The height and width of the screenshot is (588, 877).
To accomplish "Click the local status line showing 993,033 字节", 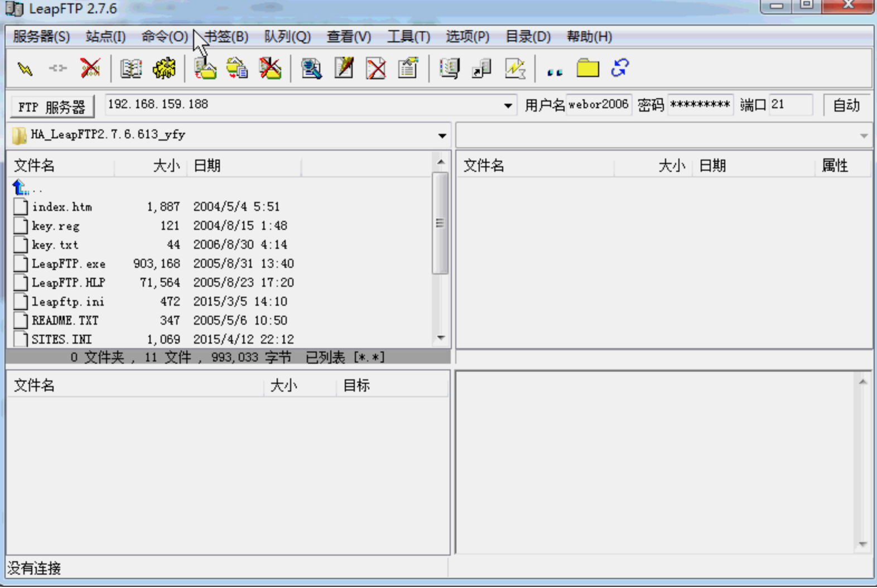I will (x=228, y=357).
